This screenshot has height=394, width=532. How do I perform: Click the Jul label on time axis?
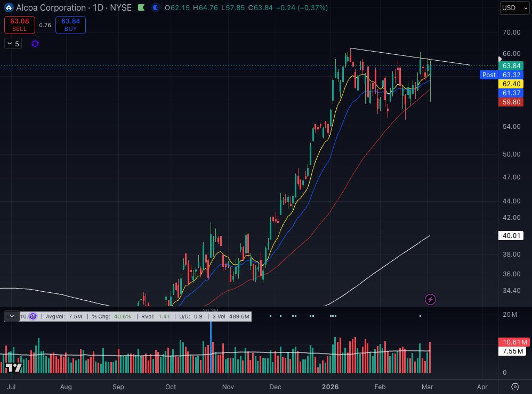pos(11,387)
